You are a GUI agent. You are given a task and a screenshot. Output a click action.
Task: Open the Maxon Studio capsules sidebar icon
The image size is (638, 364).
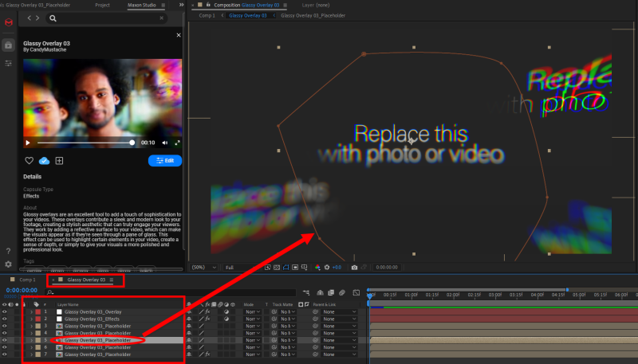[8, 45]
